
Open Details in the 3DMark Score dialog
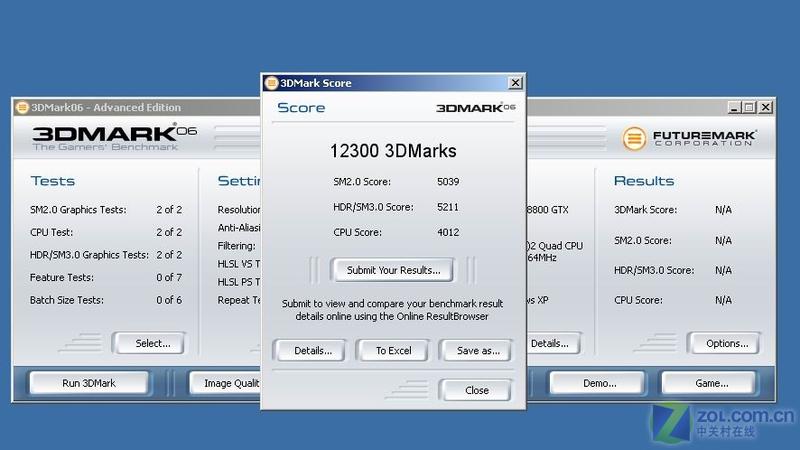click(312, 351)
